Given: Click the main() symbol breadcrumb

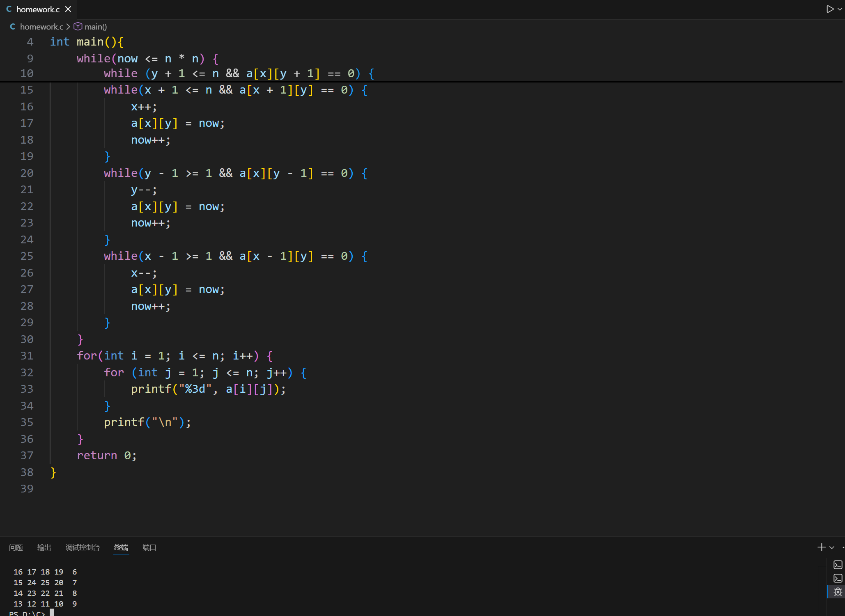Looking at the screenshot, I should click(96, 27).
